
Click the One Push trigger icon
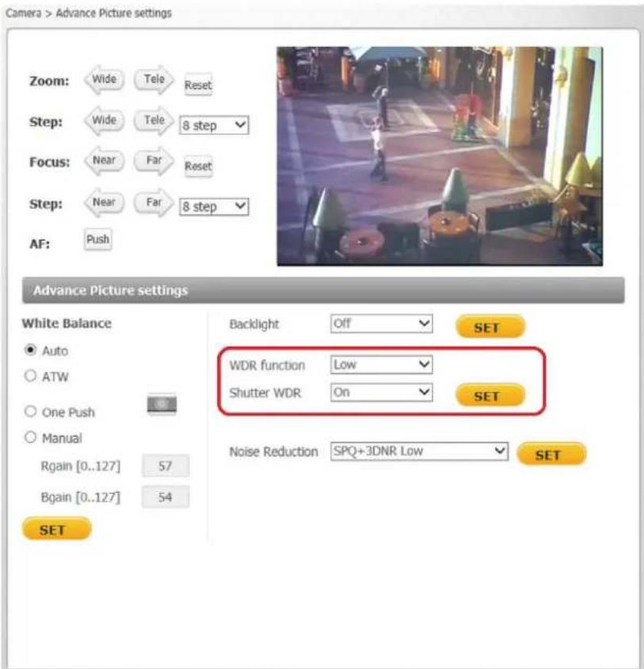pos(162,404)
